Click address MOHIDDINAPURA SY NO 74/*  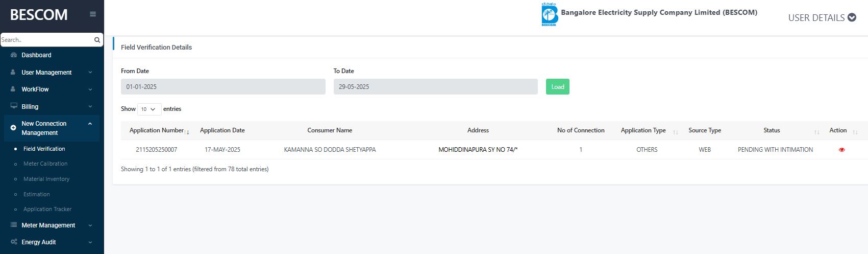click(x=478, y=150)
